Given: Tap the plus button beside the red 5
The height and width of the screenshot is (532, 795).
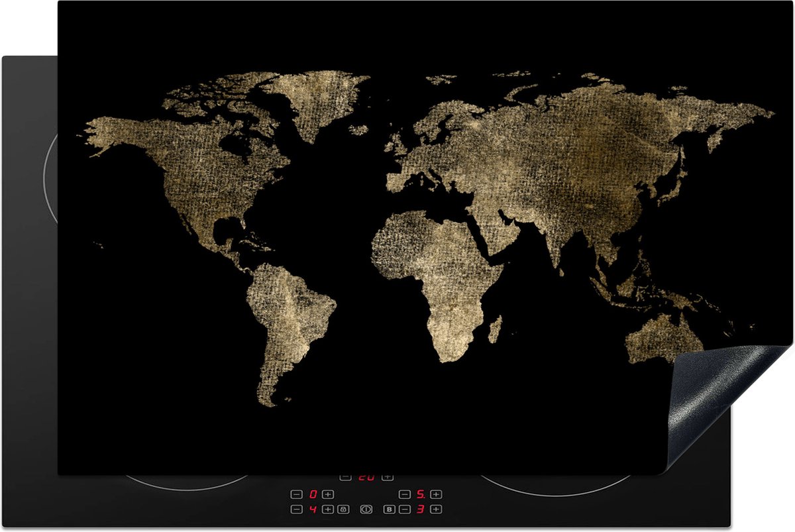Looking at the screenshot, I should point(436,494).
